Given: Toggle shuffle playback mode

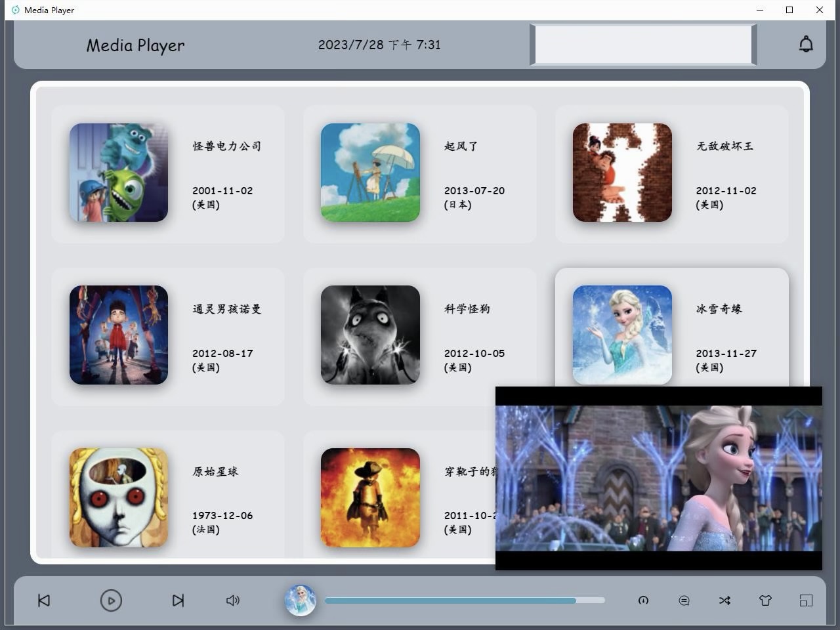Looking at the screenshot, I should [x=724, y=600].
